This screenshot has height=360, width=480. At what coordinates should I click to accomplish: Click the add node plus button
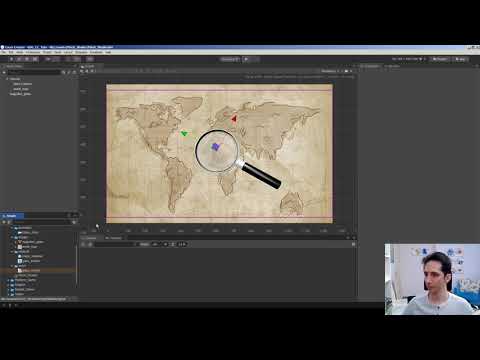tap(4, 72)
